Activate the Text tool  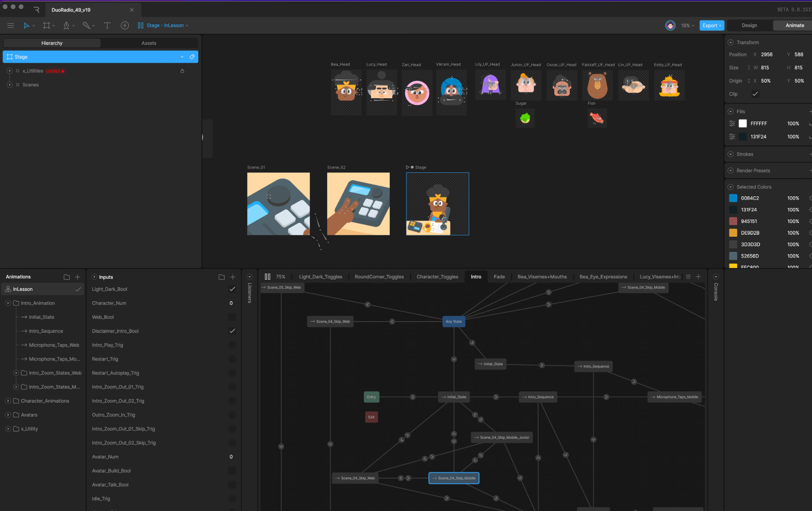pos(107,25)
